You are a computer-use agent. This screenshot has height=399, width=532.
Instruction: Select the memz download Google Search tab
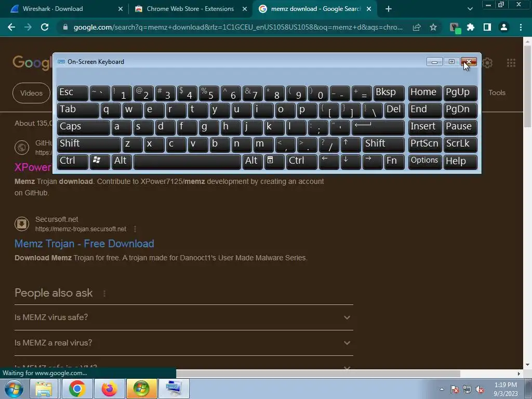click(315, 9)
